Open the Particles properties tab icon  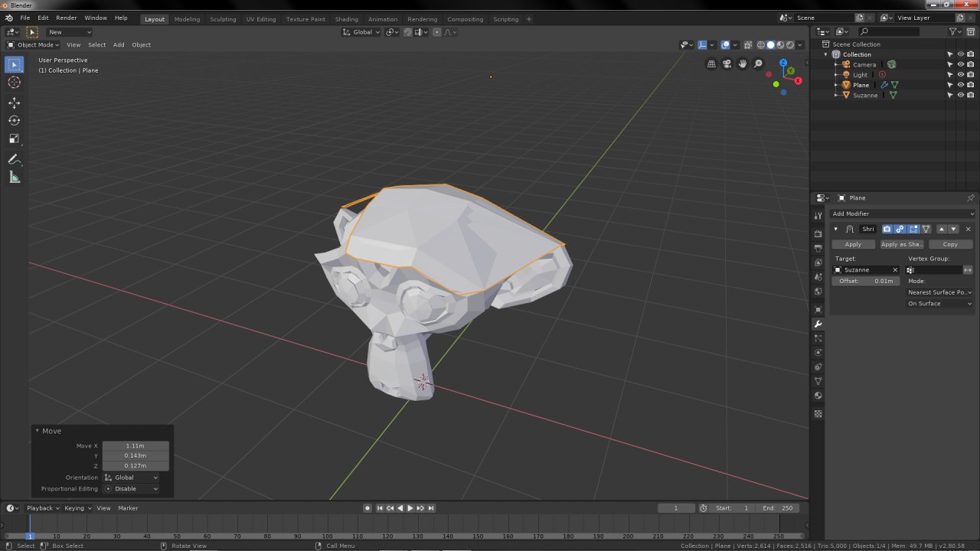[x=818, y=338]
